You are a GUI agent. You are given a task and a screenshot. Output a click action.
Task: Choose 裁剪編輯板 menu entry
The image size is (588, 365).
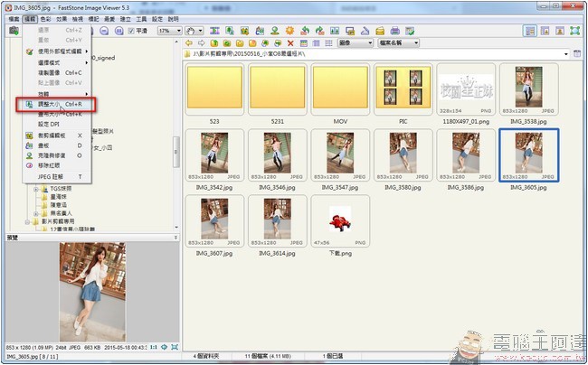(56, 136)
